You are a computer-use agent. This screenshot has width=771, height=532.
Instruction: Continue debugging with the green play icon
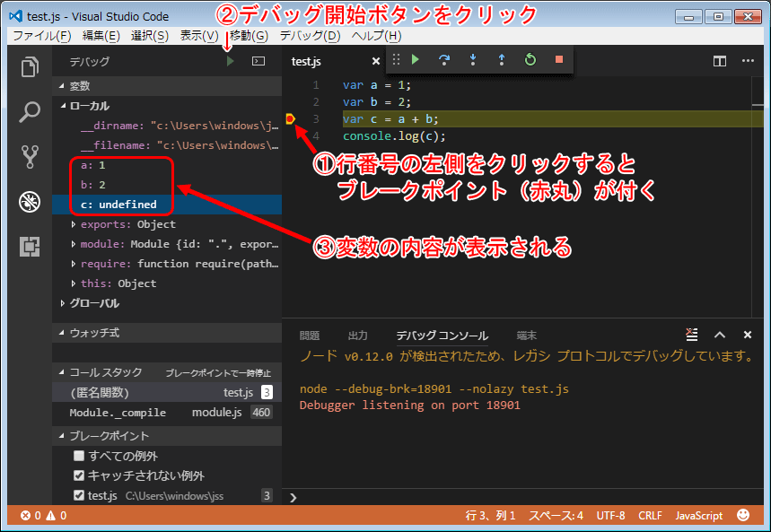click(415, 57)
